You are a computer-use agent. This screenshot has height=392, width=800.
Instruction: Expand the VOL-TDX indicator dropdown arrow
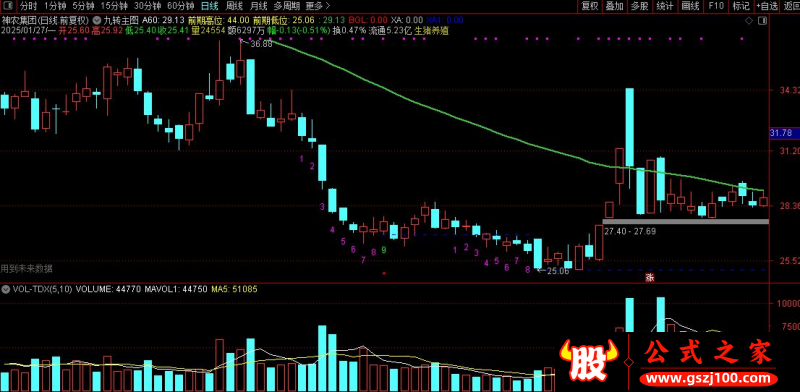pos(6,289)
